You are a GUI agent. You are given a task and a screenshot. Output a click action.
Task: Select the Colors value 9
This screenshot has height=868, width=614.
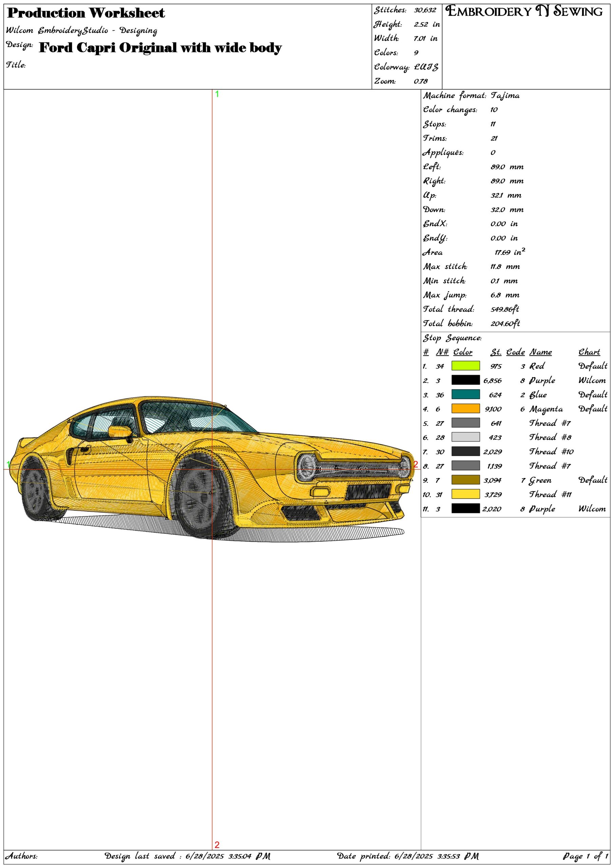pyautogui.click(x=416, y=53)
